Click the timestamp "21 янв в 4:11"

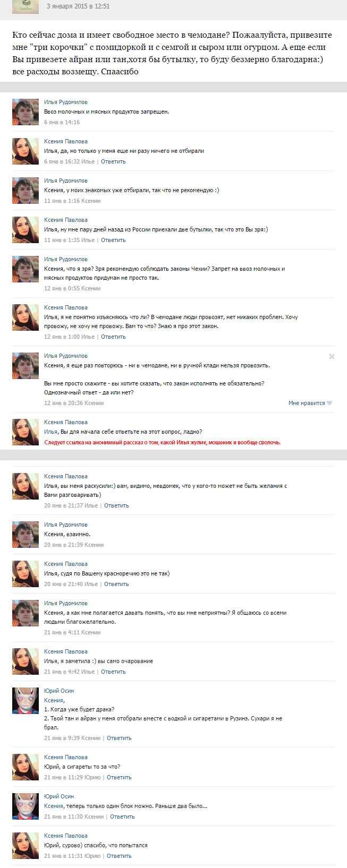[62, 632]
